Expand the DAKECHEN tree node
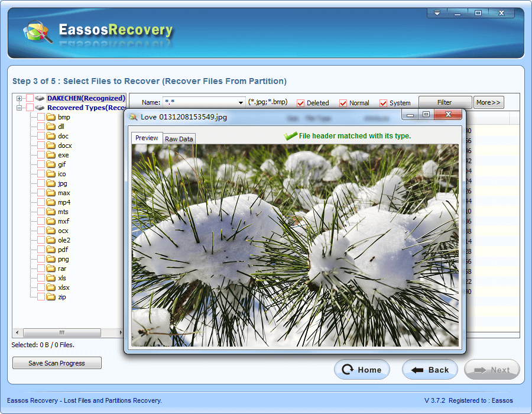This screenshot has width=532, height=414. [x=20, y=98]
